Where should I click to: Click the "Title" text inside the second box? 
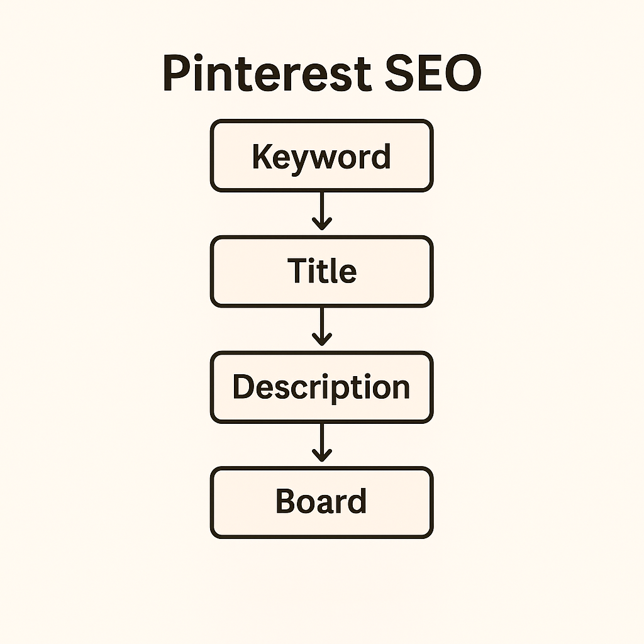[322, 271]
